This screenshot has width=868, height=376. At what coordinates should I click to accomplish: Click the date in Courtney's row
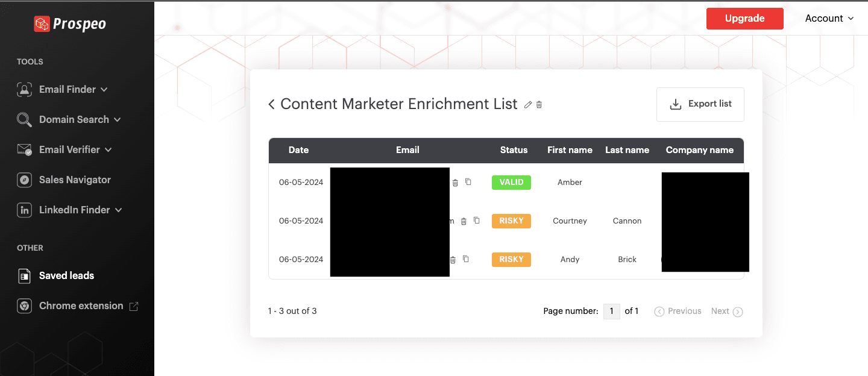coord(301,221)
